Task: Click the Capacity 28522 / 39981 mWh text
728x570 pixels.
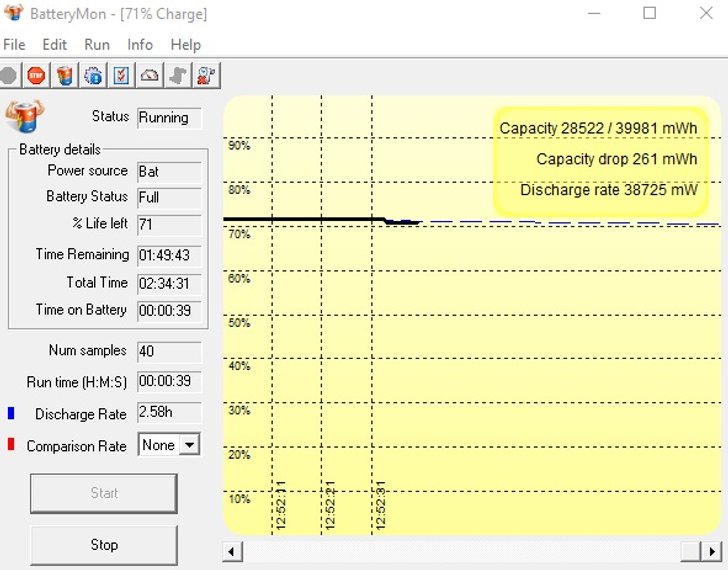Action: [598, 128]
